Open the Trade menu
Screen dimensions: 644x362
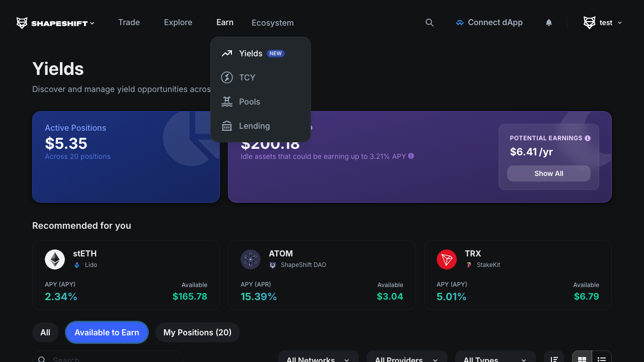pyautogui.click(x=129, y=22)
